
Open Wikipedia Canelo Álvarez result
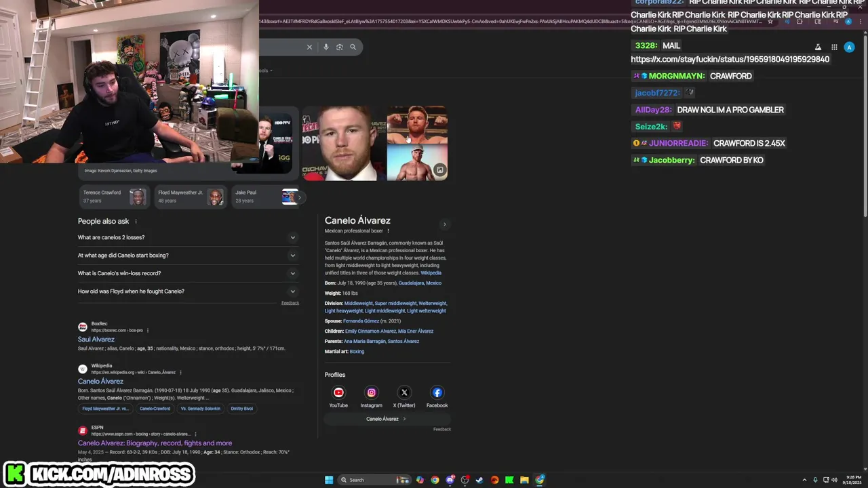coord(100,381)
